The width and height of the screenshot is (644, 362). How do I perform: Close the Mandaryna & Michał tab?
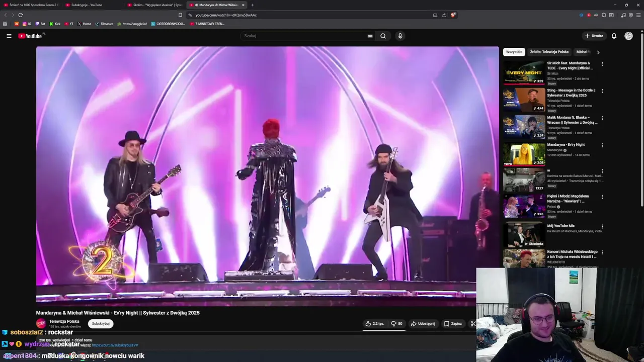(243, 5)
